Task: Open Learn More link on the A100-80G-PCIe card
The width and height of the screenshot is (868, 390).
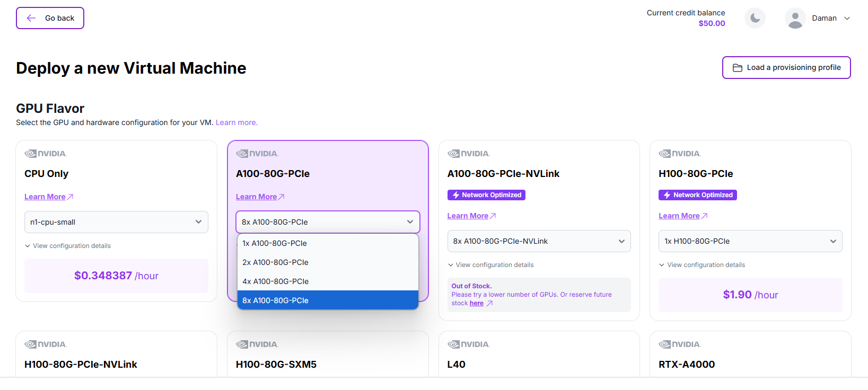Action: tap(260, 197)
